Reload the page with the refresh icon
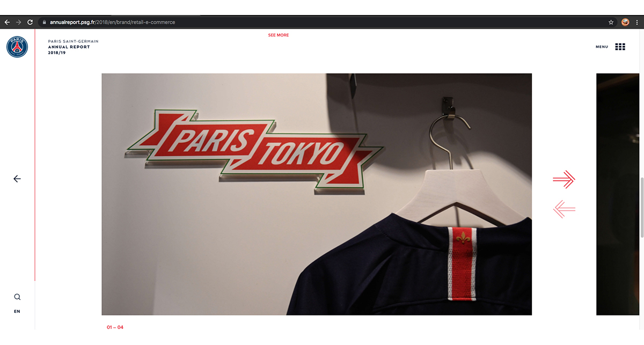 click(30, 22)
